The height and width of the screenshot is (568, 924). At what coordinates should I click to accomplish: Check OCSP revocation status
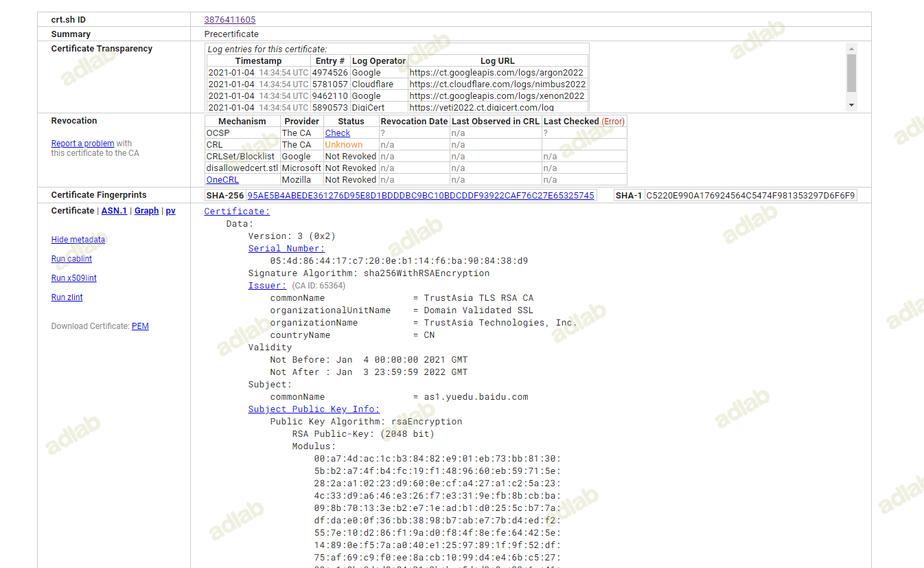(x=338, y=133)
